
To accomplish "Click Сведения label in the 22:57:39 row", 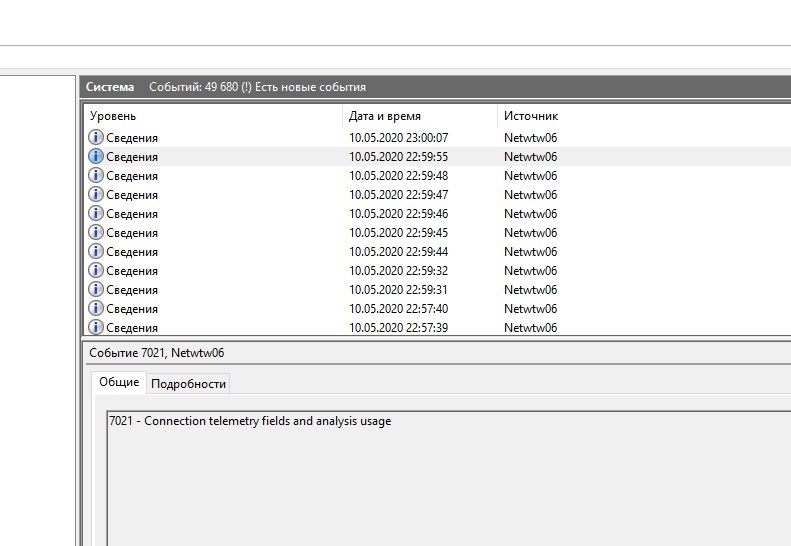I will pyautogui.click(x=132, y=328).
